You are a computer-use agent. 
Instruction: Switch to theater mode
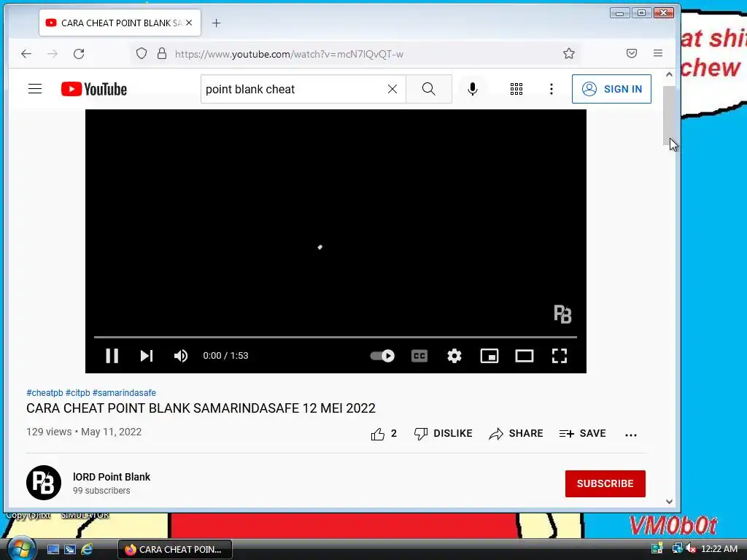(524, 356)
